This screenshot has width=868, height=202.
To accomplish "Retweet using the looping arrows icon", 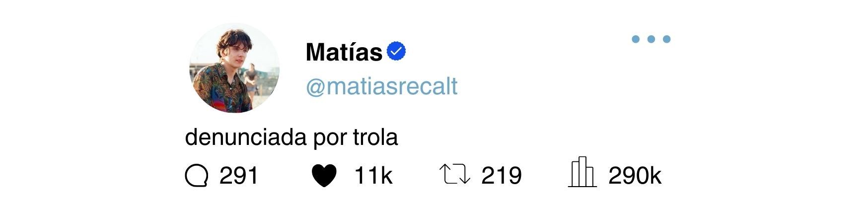I will pyautogui.click(x=455, y=175).
